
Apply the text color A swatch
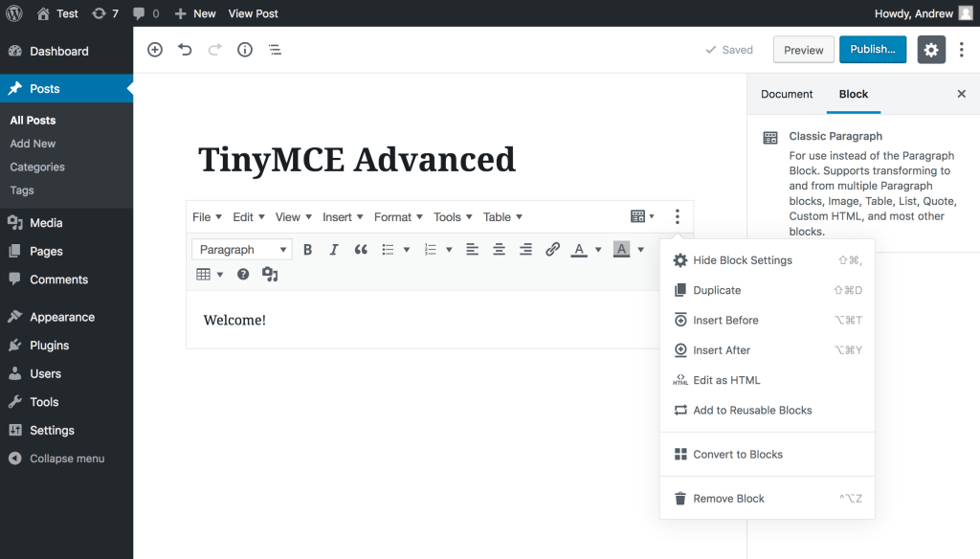[x=579, y=250]
